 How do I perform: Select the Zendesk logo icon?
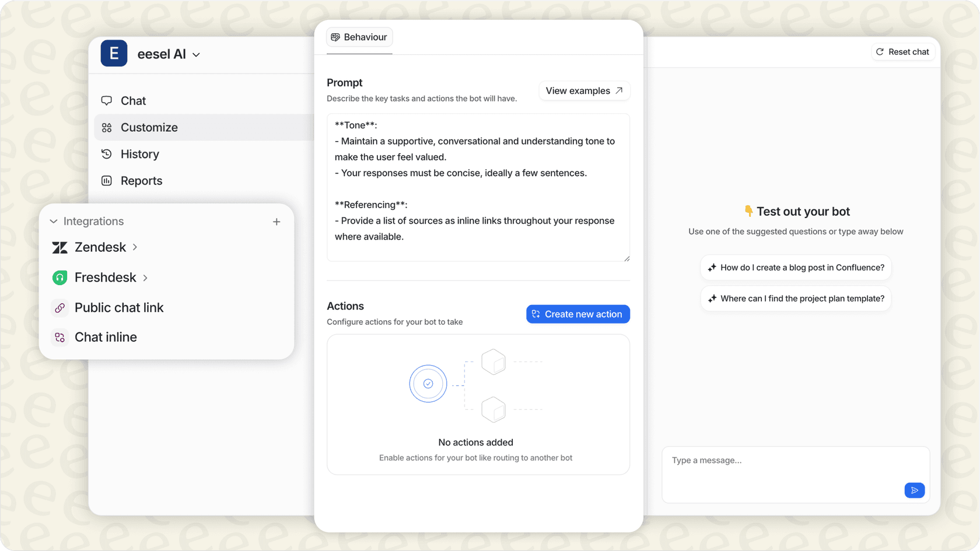[60, 247]
